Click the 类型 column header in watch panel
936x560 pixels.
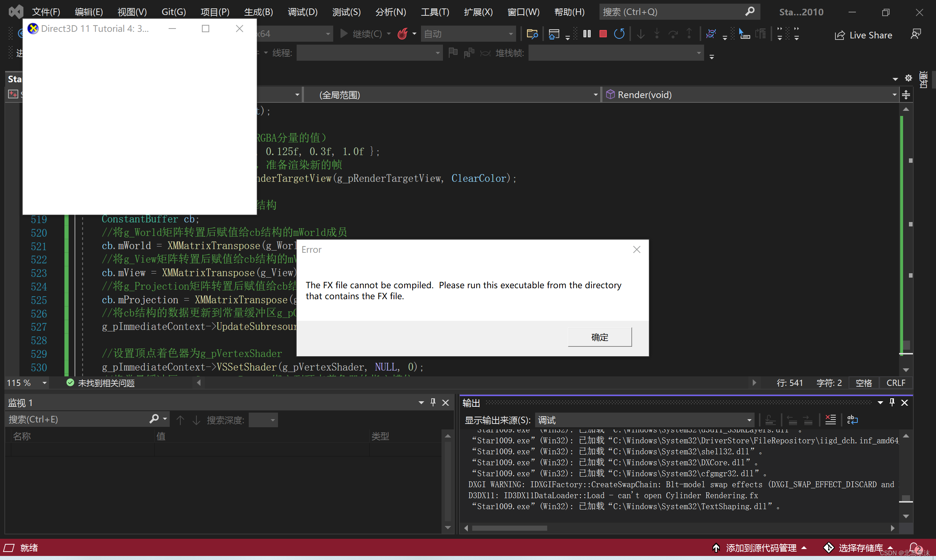380,436
